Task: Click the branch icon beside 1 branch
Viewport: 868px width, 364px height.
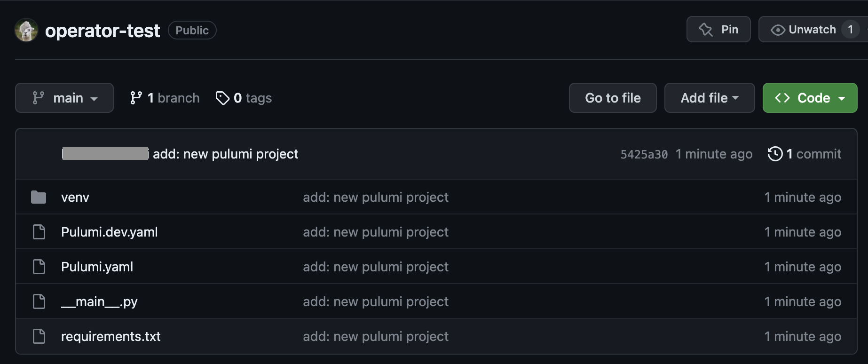Action: 136,98
